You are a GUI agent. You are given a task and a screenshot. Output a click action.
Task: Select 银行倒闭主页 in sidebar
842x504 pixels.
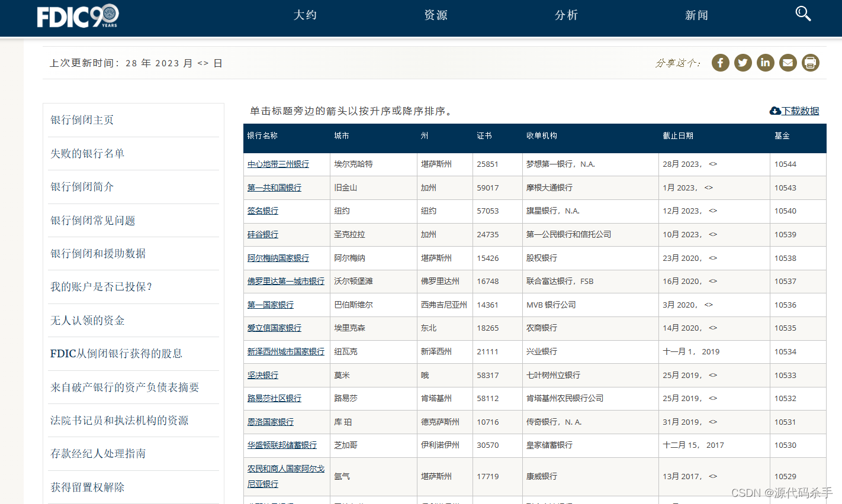coord(82,120)
